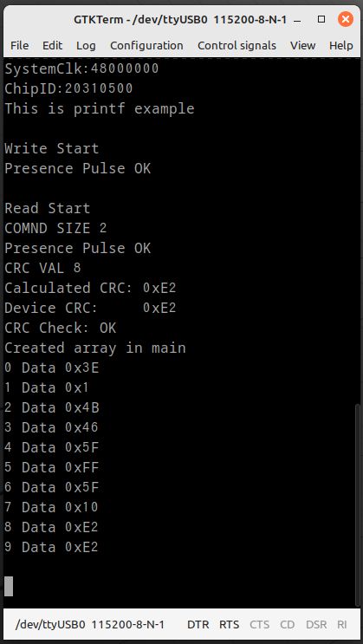Click the blinking cursor block in terminal

[x=9, y=586]
